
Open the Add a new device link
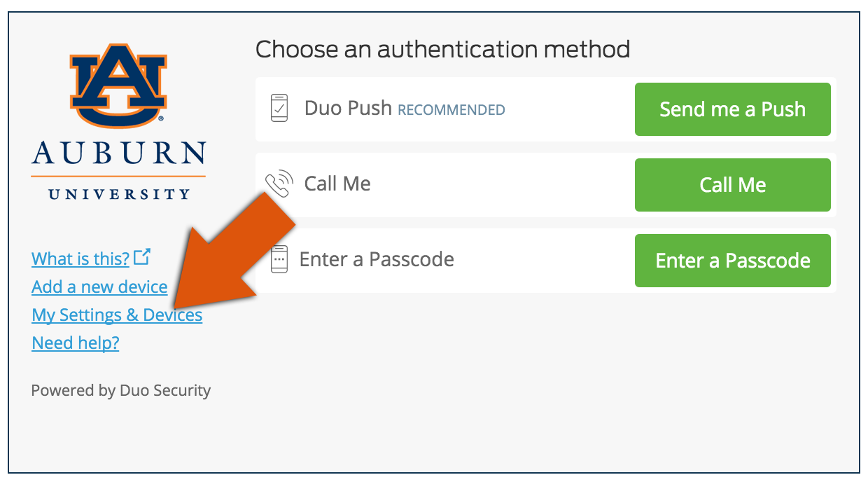click(x=99, y=287)
